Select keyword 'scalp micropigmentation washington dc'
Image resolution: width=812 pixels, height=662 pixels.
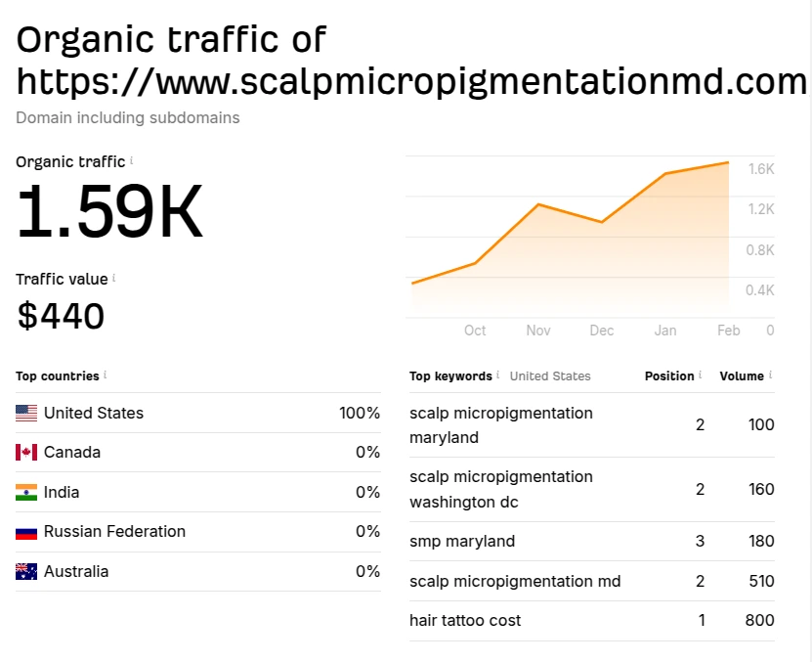click(501, 489)
